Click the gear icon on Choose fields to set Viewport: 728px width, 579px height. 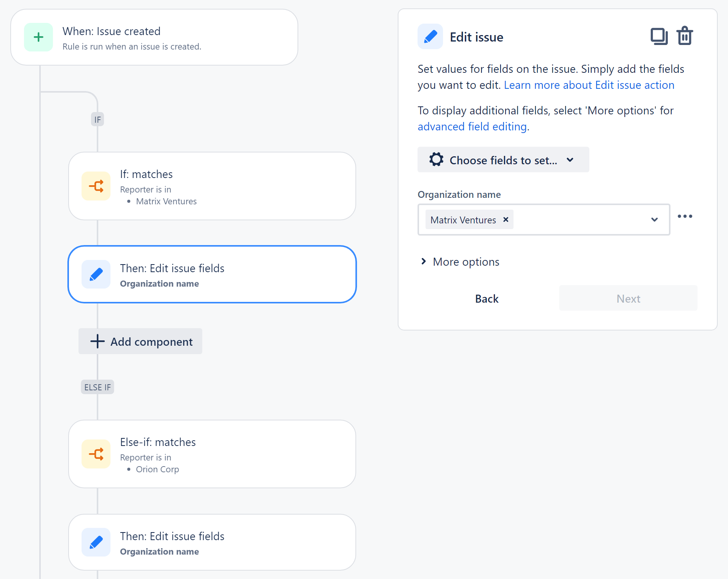tap(437, 160)
